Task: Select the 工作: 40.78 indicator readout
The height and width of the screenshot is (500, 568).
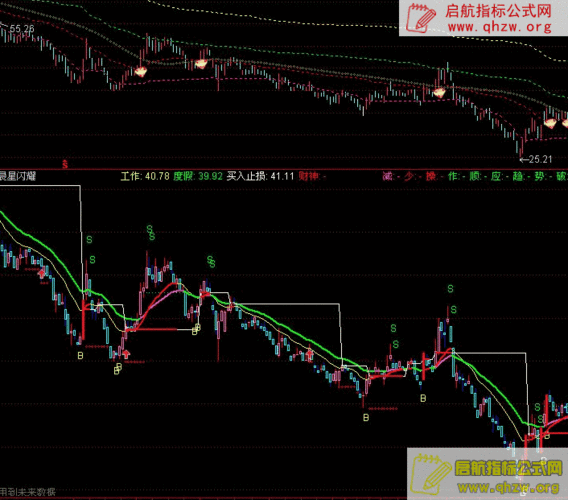Action: (145, 176)
